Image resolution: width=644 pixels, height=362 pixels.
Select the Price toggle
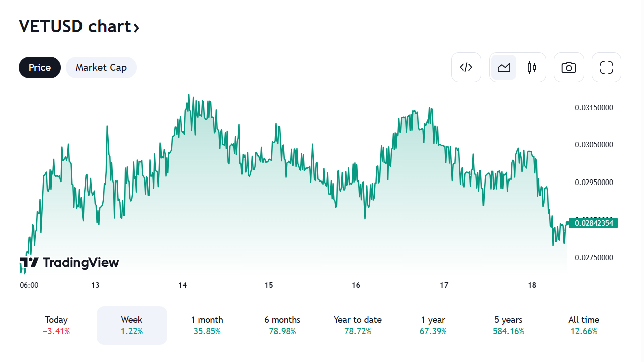click(x=40, y=67)
